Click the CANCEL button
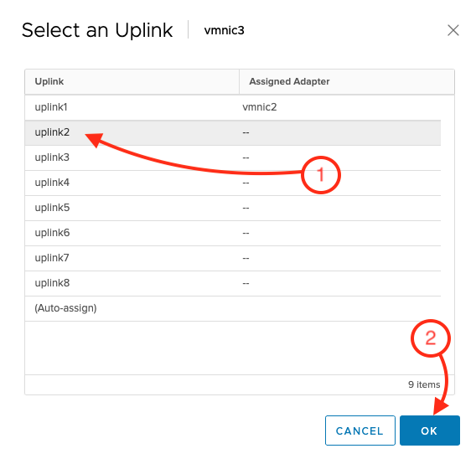 click(360, 430)
